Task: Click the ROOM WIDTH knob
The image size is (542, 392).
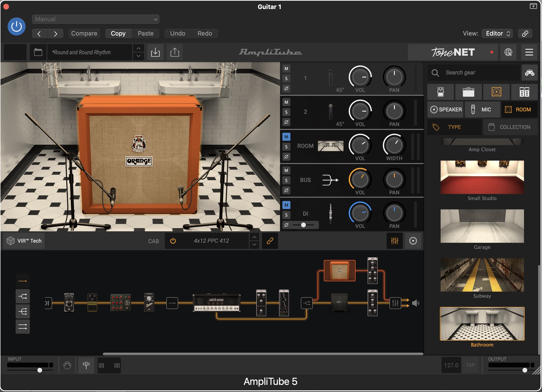Action: tap(394, 145)
